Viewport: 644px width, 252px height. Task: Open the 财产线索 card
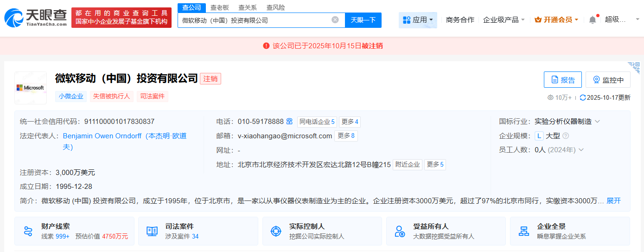click(74, 231)
